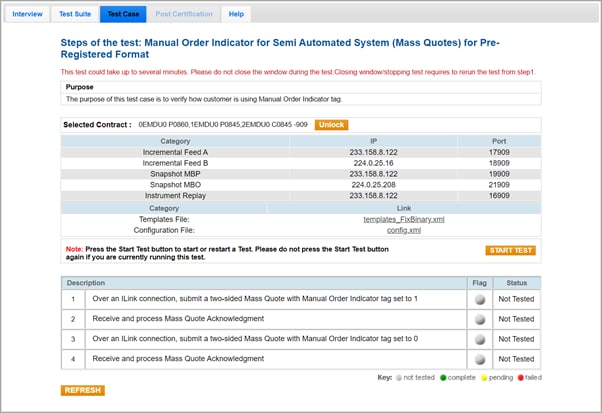Click the flag indicator for step 2
Screen dimensions: 602x413
(x=481, y=319)
